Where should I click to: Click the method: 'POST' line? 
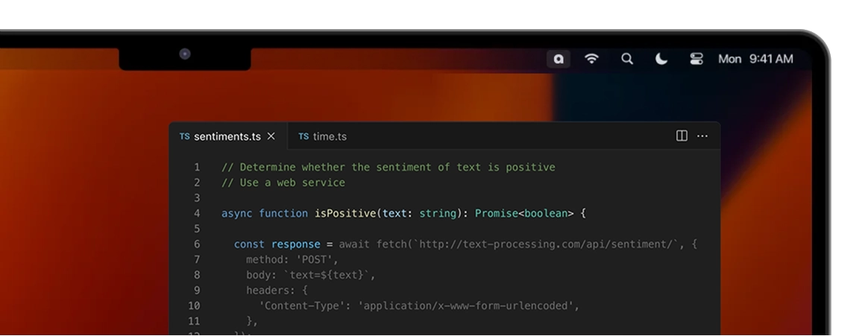(292, 260)
